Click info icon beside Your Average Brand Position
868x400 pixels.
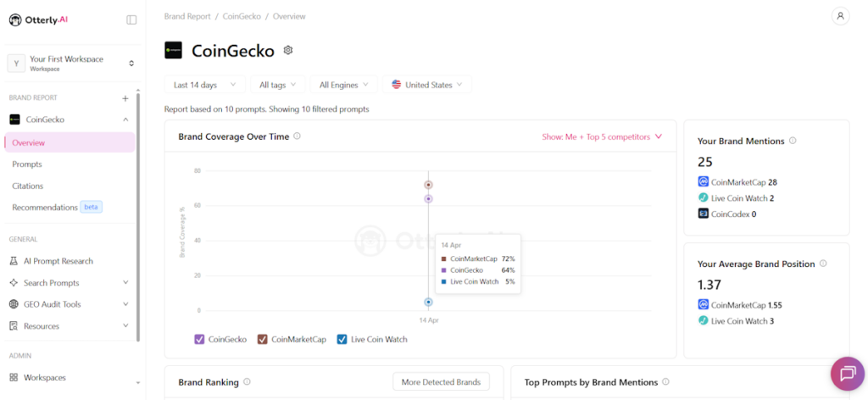tap(823, 264)
